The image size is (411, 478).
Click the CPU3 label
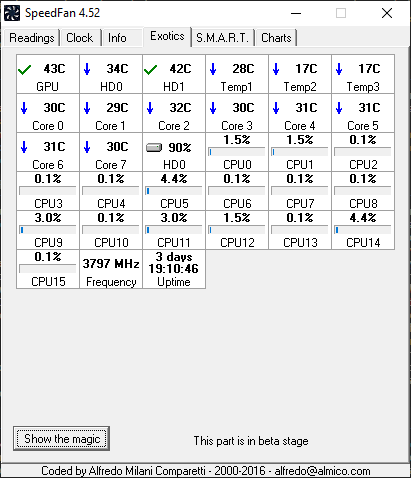click(x=48, y=204)
